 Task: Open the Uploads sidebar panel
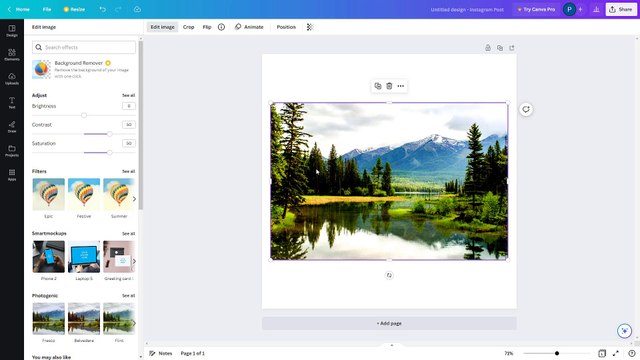(x=12, y=79)
